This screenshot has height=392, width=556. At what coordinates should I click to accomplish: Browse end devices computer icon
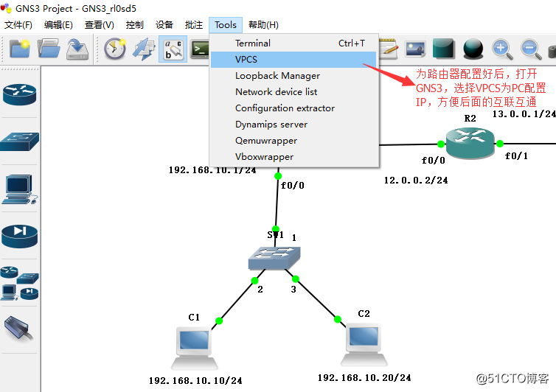(19, 189)
